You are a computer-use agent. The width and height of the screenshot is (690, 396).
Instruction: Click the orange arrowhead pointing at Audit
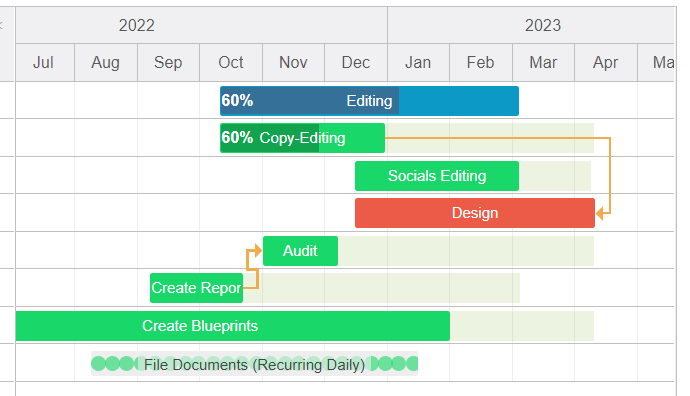click(258, 251)
